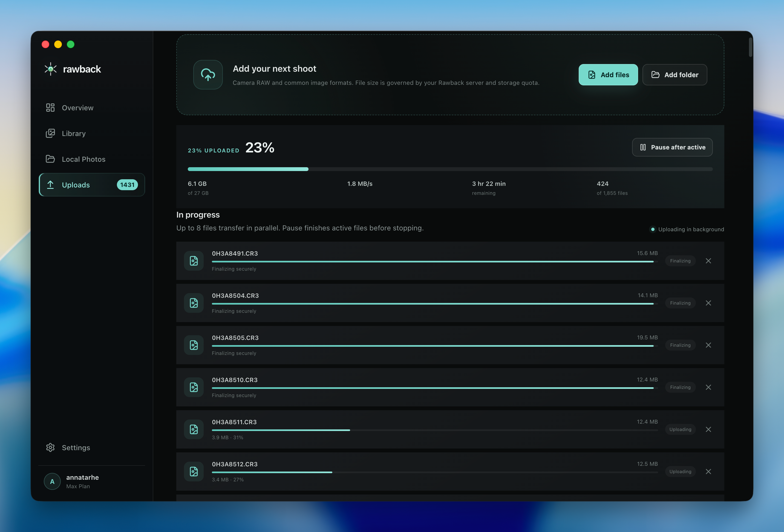The height and width of the screenshot is (532, 784).
Task: Open the Overview section
Action: [92, 108]
